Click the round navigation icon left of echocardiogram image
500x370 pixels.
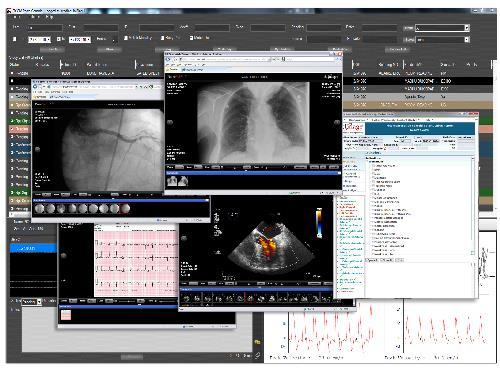pyautogui.click(x=183, y=238)
